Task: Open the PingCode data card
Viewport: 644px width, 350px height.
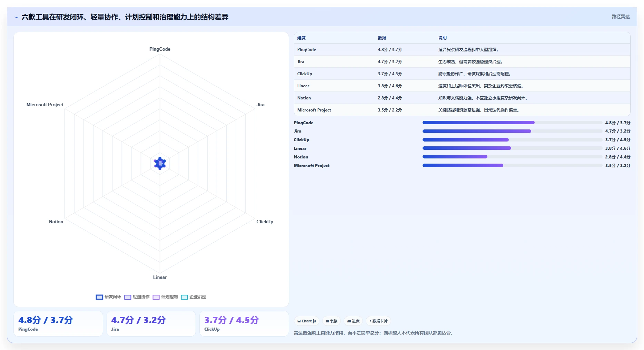Action: (x=58, y=323)
